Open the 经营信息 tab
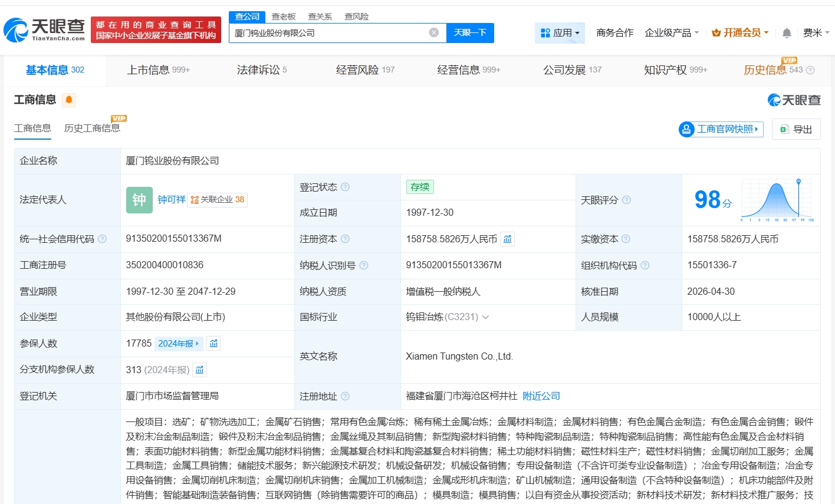This screenshot has width=835, height=504. point(469,70)
